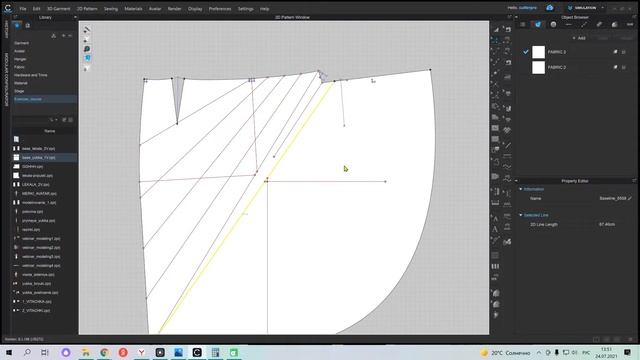Select the FABRIC 2 entry label
640x360 pixels.
tap(557, 67)
